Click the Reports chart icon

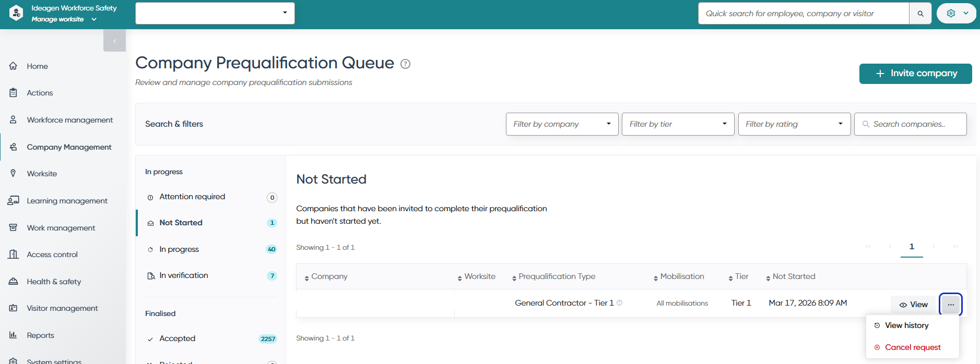(x=14, y=335)
